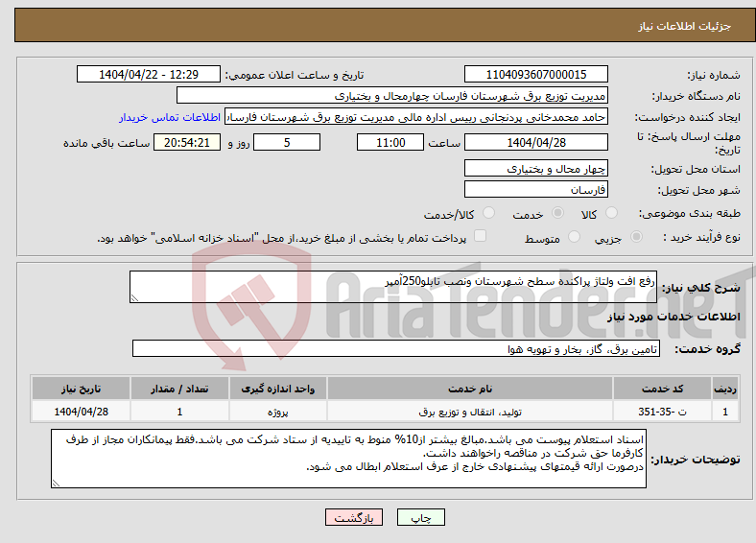
Task: Click the ساعت باقی مانده label
Action: 106,143
